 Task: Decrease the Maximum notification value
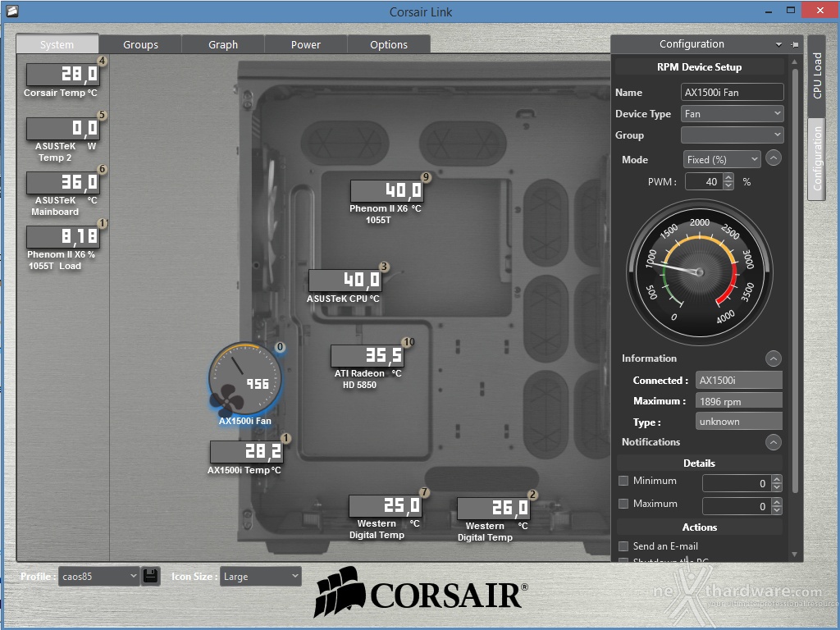click(x=777, y=510)
